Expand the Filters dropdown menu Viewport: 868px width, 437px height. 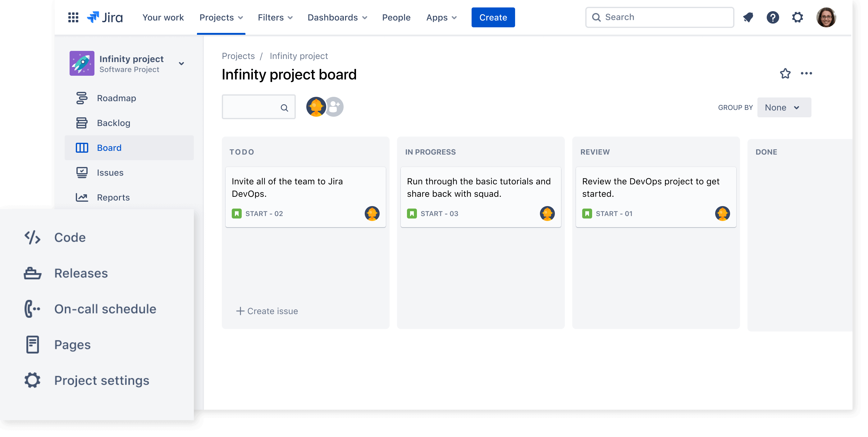pos(274,17)
